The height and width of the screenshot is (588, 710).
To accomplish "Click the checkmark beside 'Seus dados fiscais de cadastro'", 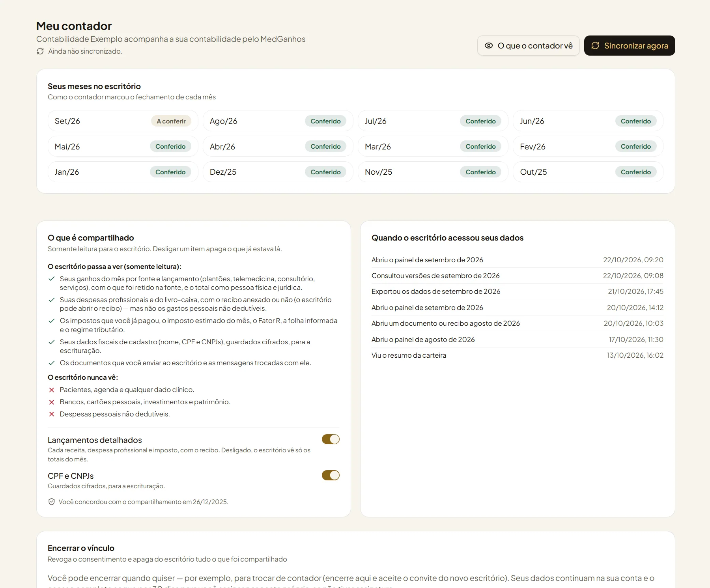I will (51, 342).
